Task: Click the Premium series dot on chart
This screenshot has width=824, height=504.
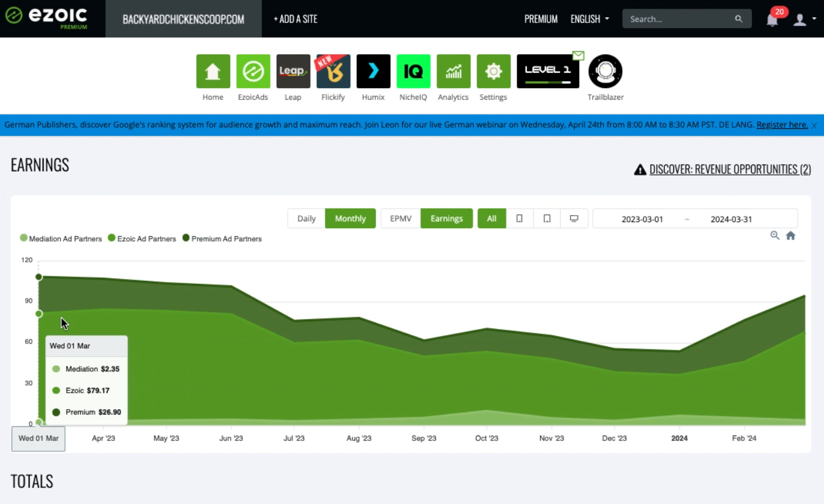Action: tap(39, 277)
